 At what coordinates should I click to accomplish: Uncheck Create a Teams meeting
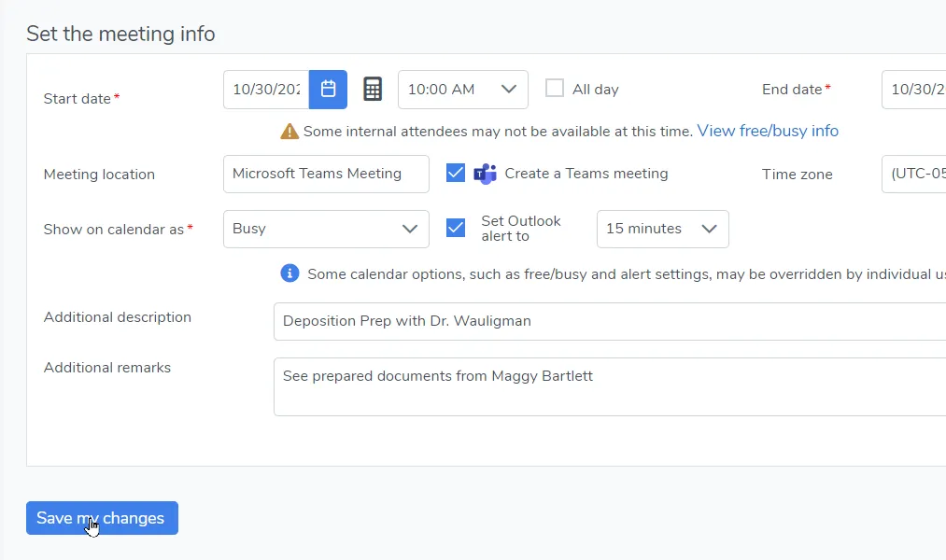click(456, 173)
